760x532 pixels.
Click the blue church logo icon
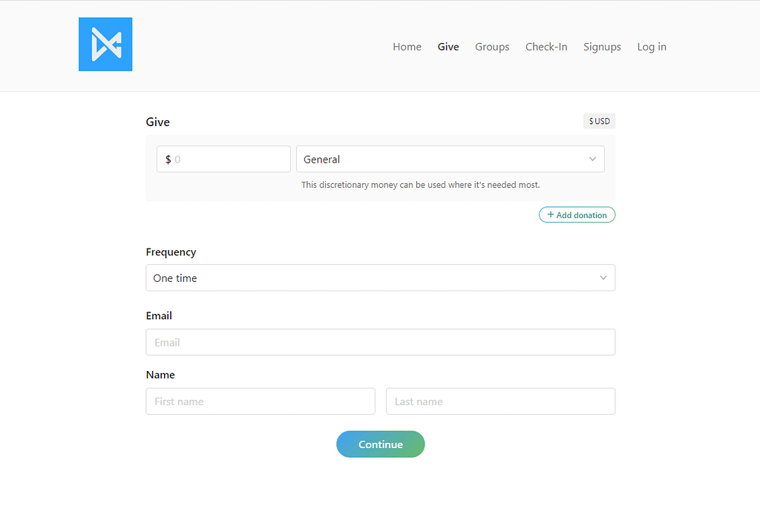click(x=105, y=44)
